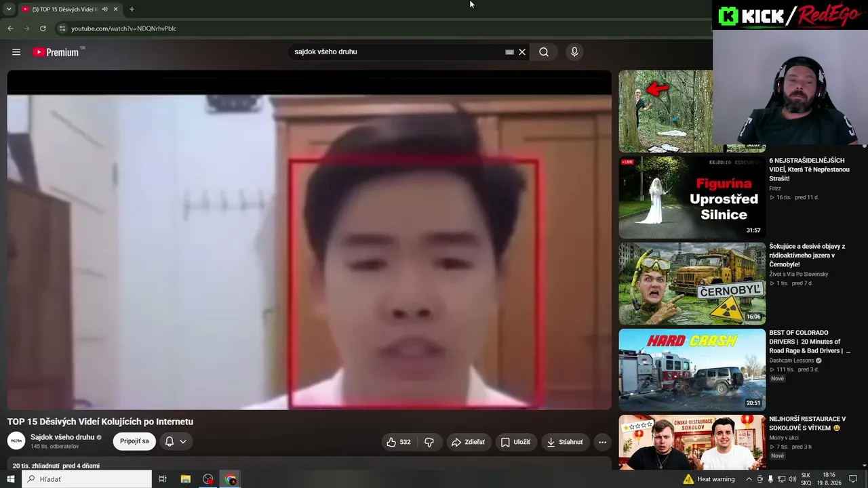Open the forest thumbnail at top of sidebar
The image size is (868, 488).
coord(666,111)
